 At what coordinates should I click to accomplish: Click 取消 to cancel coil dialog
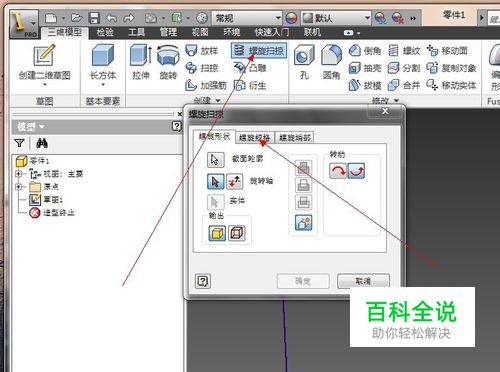(363, 281)
